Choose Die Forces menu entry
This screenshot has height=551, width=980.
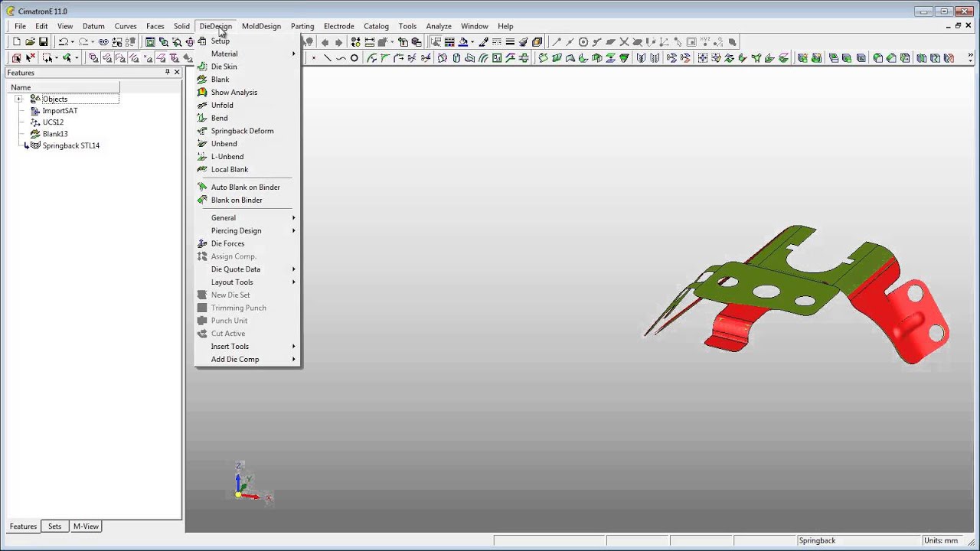[247, 243]
